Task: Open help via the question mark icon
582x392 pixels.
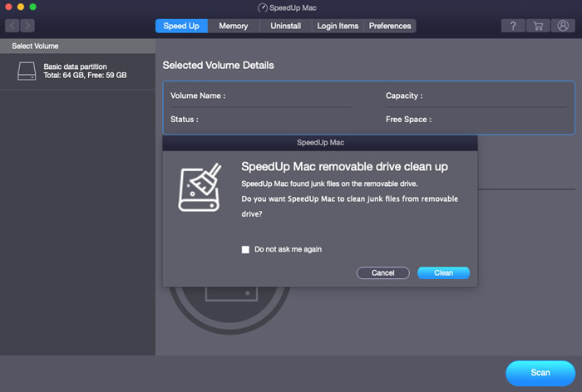Action: [x=513, y=26]
